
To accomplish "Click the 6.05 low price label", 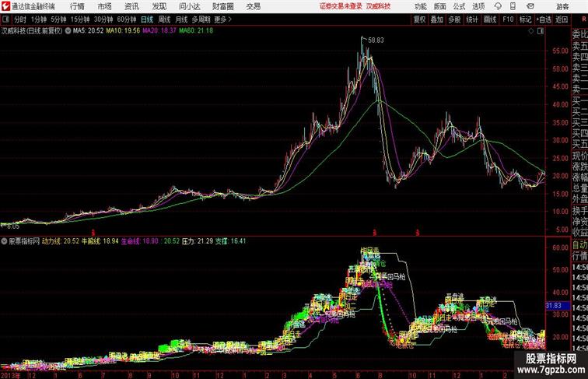I will (x=13, y=226).
